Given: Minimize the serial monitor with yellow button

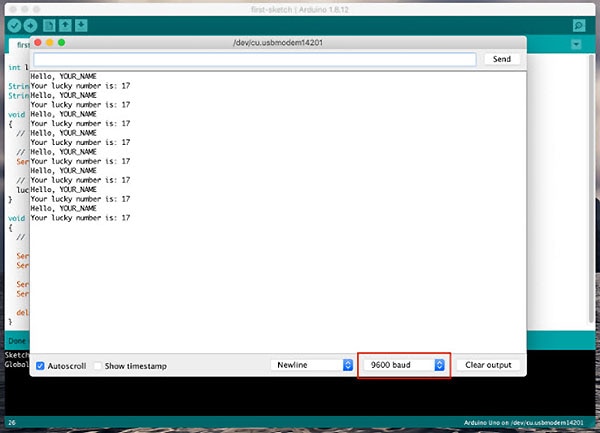Looking at the screenshot, I should (x=48, y=43).
